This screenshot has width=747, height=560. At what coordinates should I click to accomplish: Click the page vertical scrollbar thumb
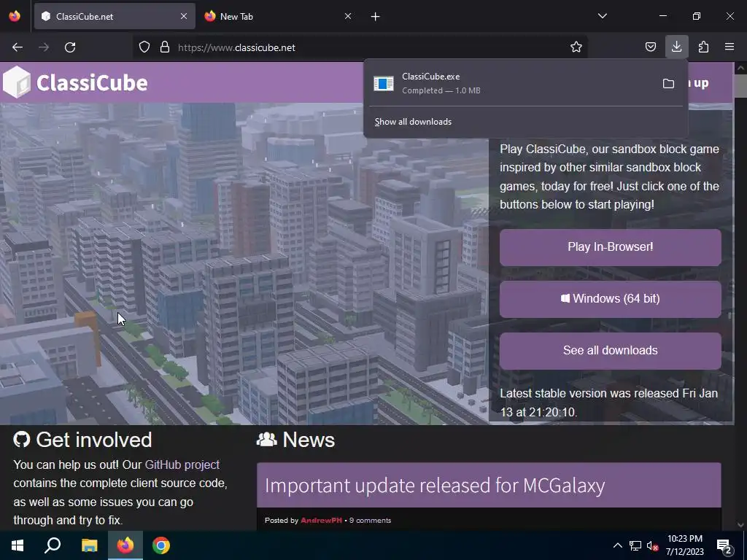coord(740,86)
